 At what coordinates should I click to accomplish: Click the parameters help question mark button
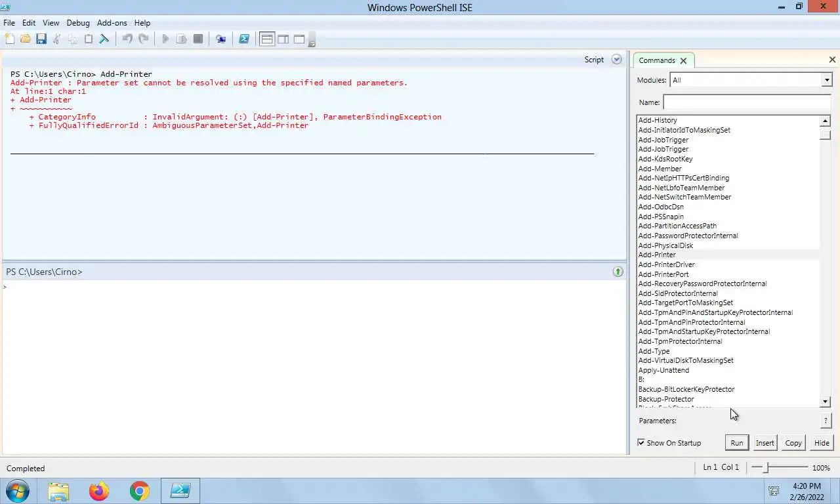(826, 421)
